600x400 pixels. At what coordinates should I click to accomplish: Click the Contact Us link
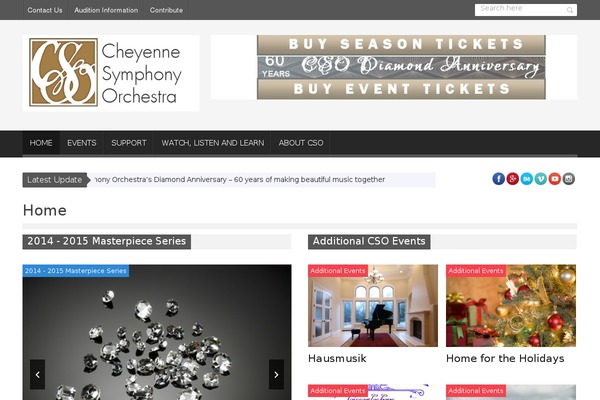tap(45, 10)
